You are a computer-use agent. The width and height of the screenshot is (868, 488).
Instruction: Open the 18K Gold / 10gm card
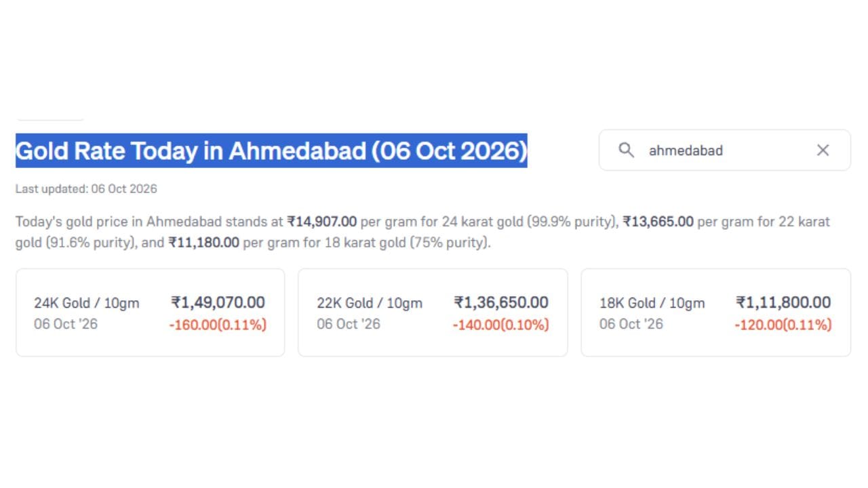(x=715, y=312)
